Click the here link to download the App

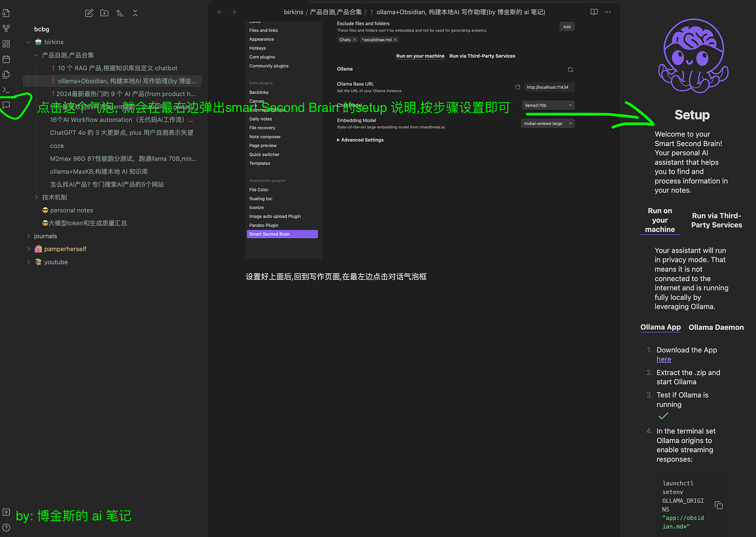(x=664, y=359)
